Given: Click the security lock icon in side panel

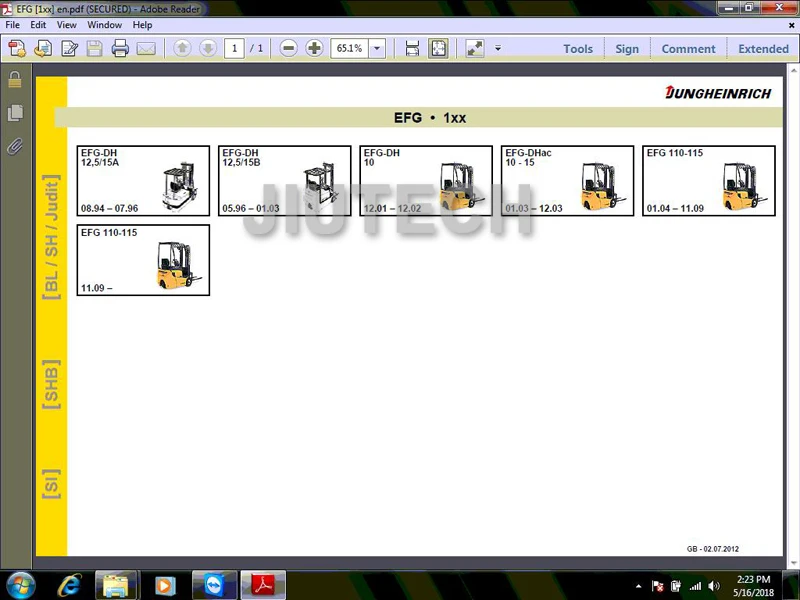Looking at the screenshot, I should pos(15,80).
